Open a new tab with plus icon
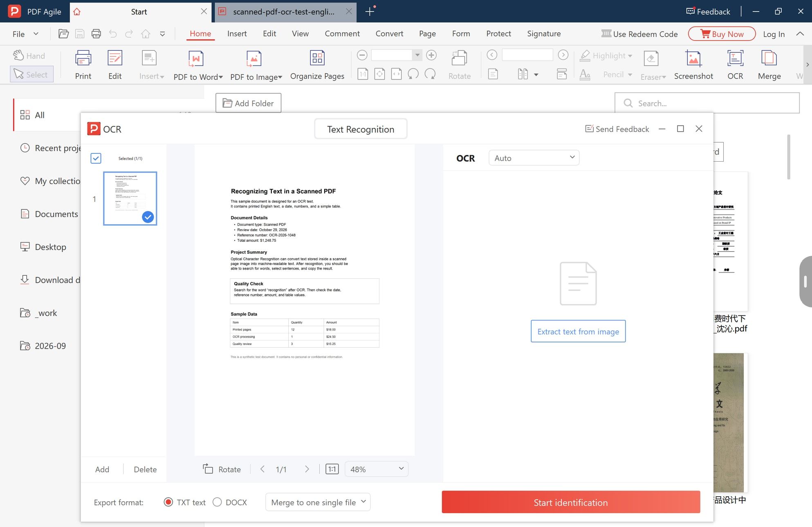Image resolution: width=812 pixels, height=527 pixels. click(370, 11)
